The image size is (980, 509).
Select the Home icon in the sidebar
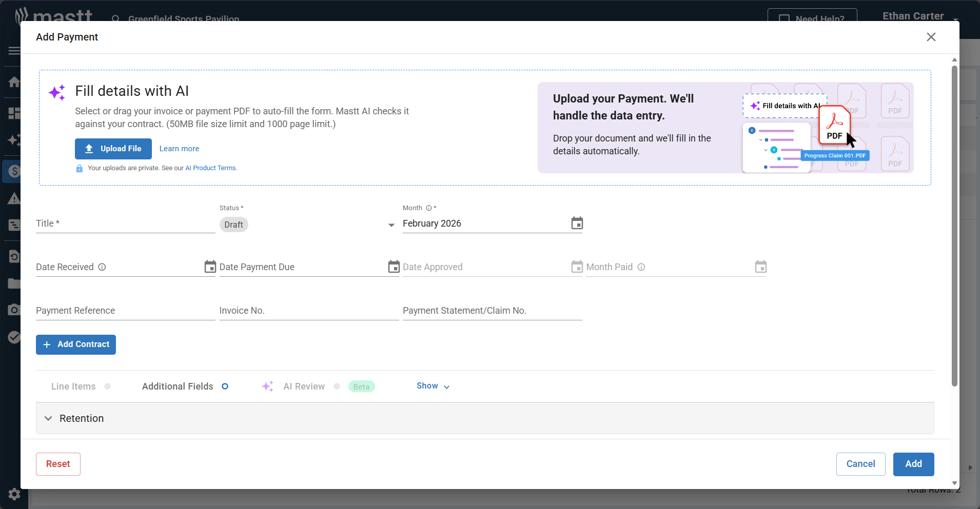pos(14,82)
